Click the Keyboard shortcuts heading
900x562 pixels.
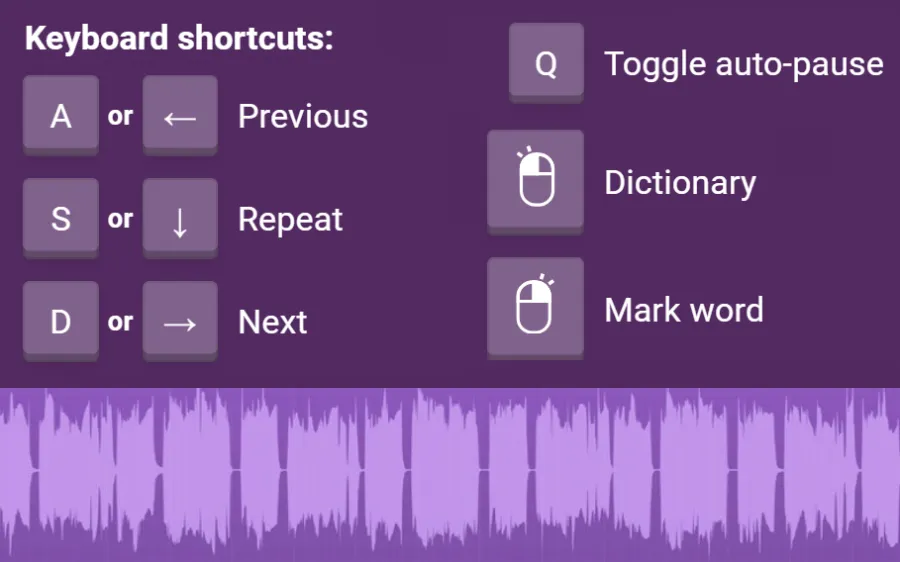click(179, 39)
